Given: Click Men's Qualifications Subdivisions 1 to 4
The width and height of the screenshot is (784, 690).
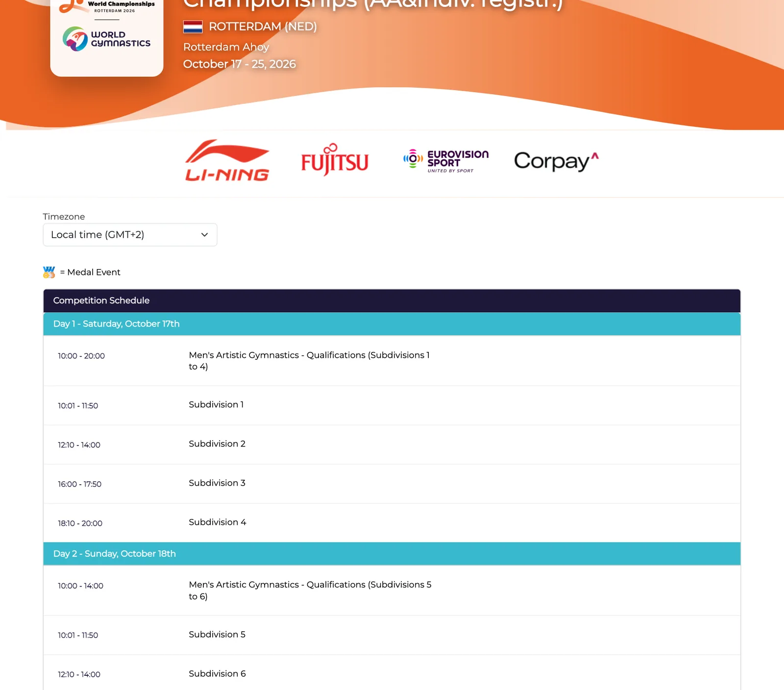Looking at the screenshot, I should point(309,361).
